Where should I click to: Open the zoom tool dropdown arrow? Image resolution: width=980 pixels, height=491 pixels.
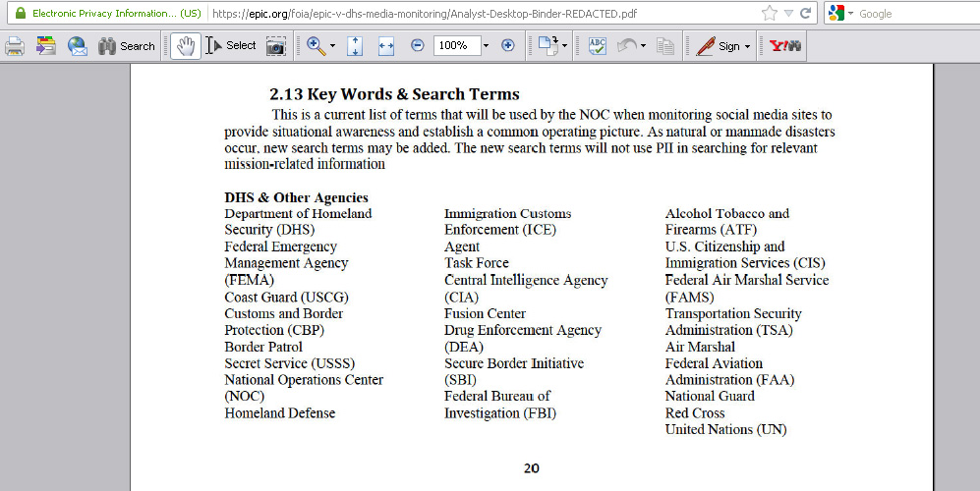coord(332,46)
